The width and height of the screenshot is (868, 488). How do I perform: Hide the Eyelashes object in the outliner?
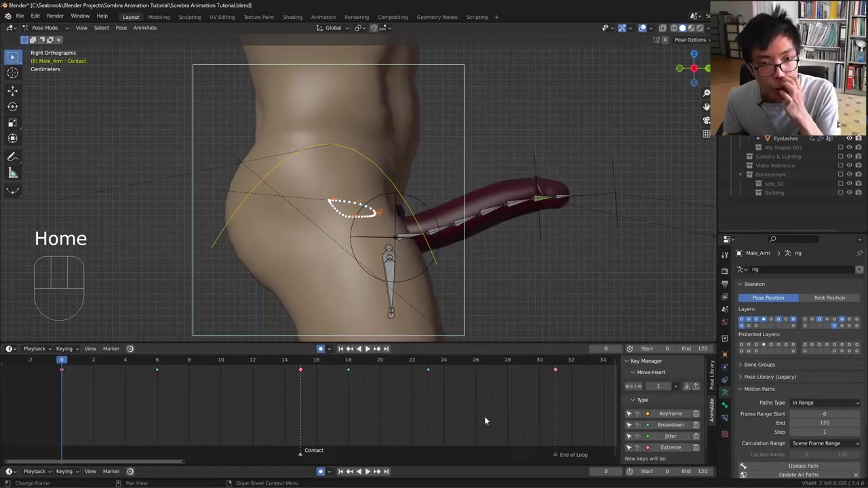(849, 138)
